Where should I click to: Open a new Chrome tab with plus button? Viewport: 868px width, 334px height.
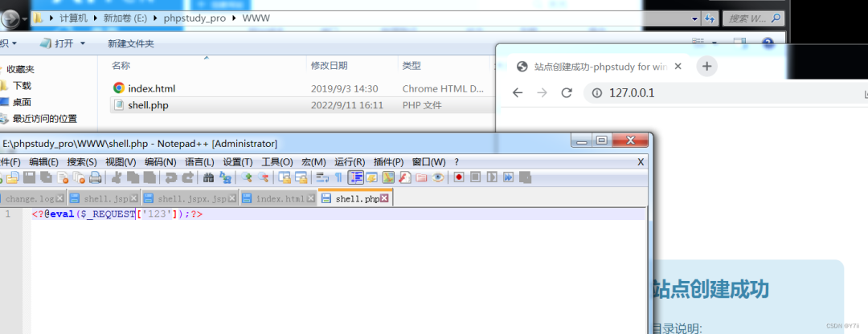pyautogui.click(x=706, y=67)
